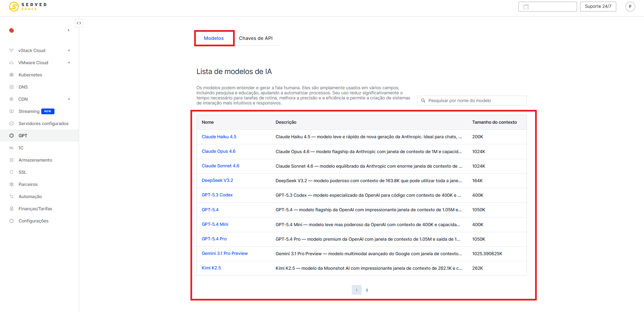Open the Claude Sonnet 4.6 model link

pos(221,166)
